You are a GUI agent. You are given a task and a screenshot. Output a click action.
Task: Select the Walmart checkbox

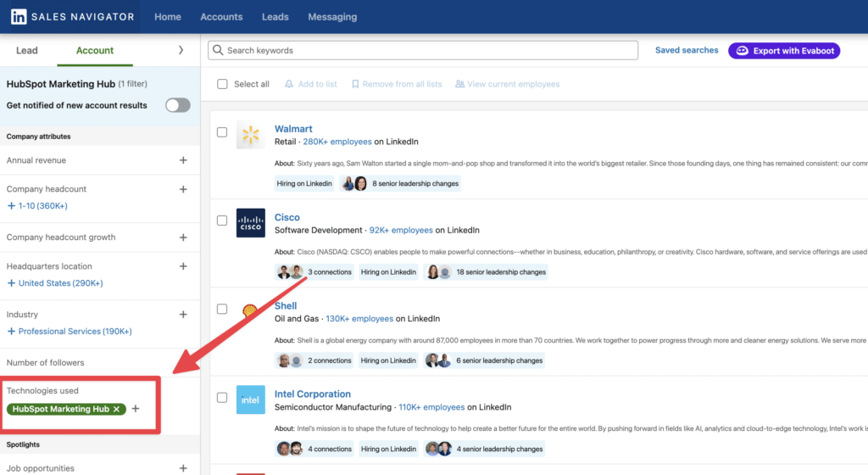point(222,132)
